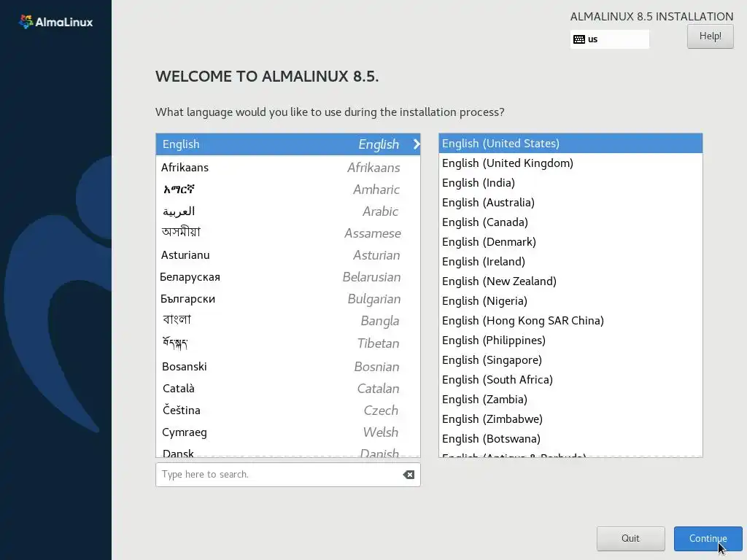Choose English (United States) locale
Viewport: 747px width, 560px height.
click(570, 144)
